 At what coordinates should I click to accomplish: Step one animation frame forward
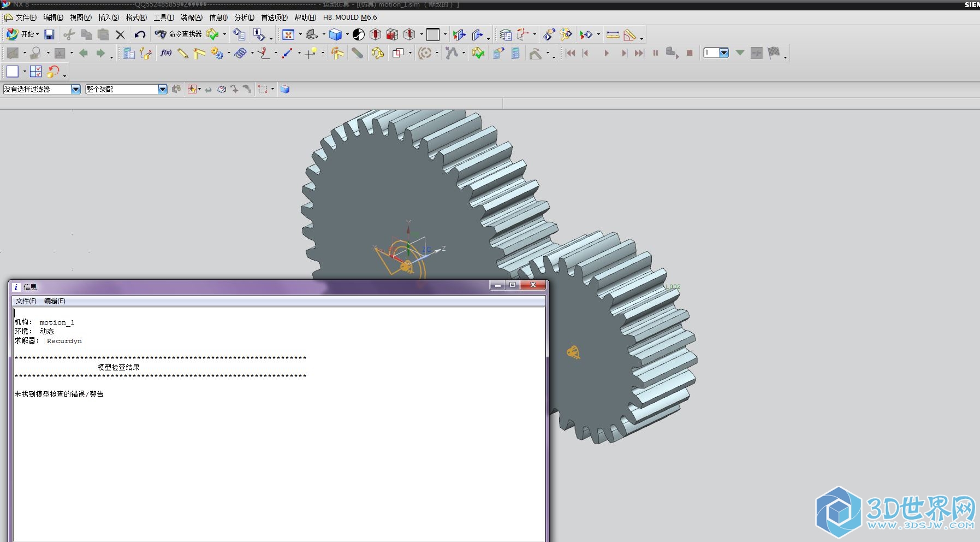point(624,53)
